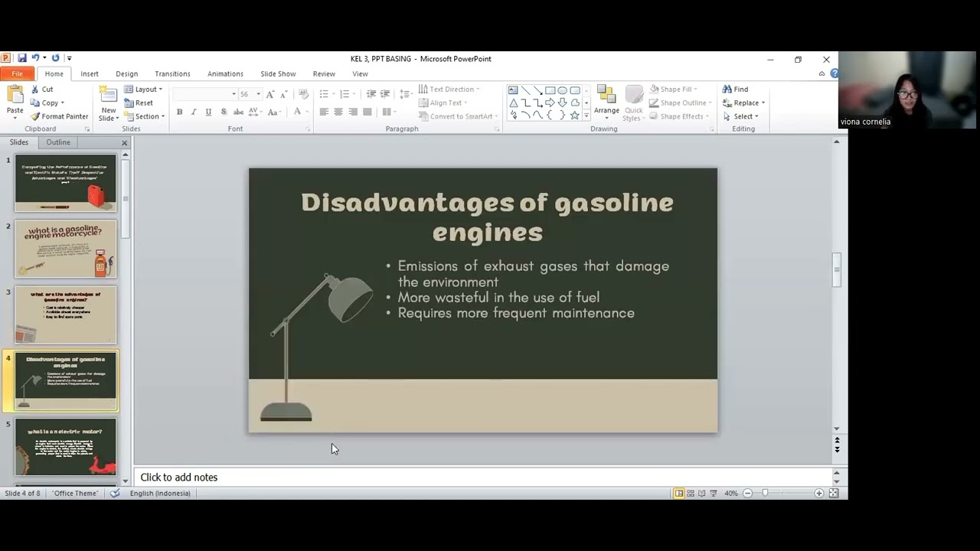Apply a bulleted list with the Bullets icon
The image size is (980, 551).
click(x=324, y=93)
